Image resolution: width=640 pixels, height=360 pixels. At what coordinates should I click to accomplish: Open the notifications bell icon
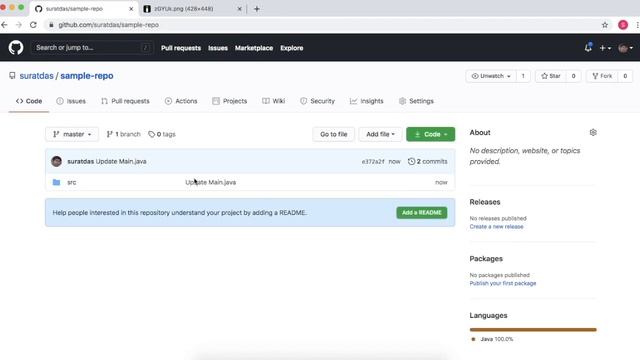point(588,48)
